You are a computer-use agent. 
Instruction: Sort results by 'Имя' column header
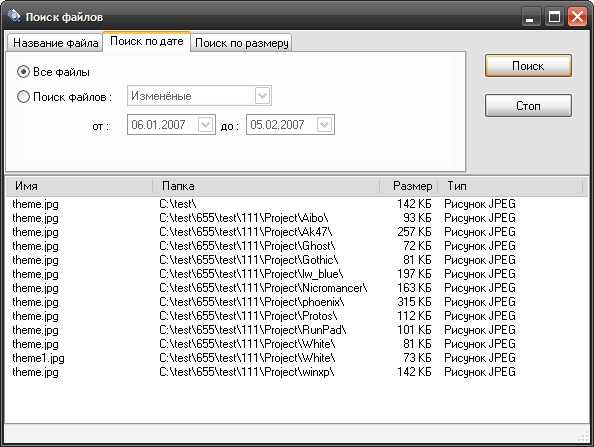tap(80, 186)
